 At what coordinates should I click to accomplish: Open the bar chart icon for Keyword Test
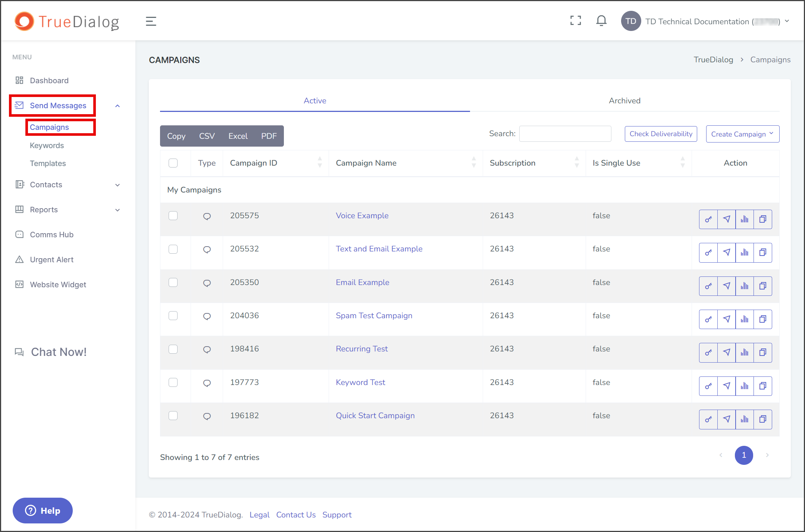(x=745, y=386)
